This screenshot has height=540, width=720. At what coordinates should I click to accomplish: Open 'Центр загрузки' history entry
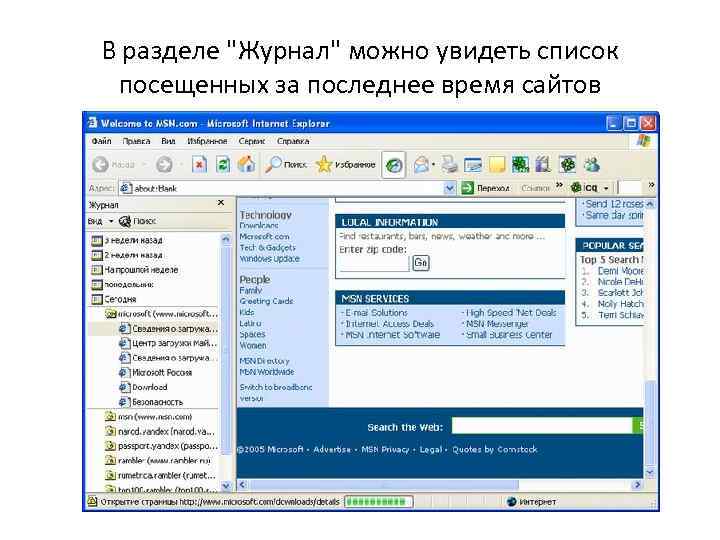(x=168, y=343)
